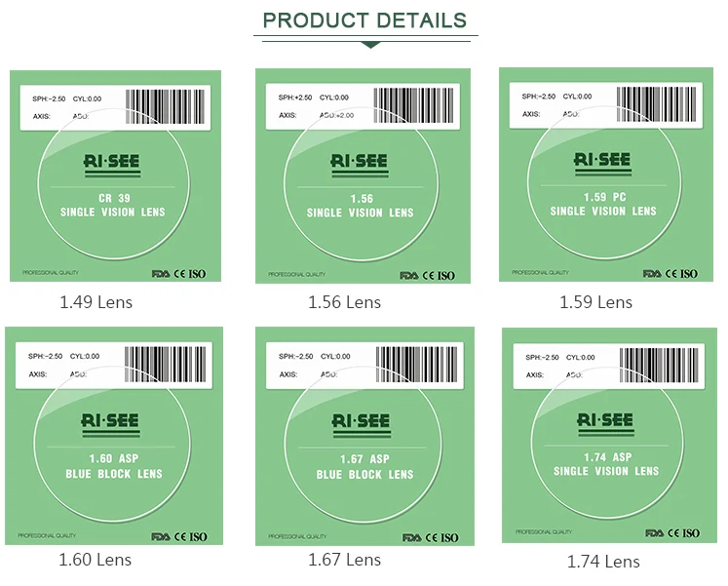The image size is (728, 586).
Task: Click the "1.60 Lens" caption
Action: [x=95, y=560]
